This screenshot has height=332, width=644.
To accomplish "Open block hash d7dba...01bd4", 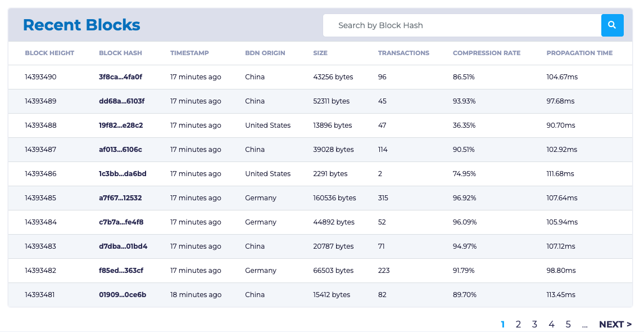I will click(123, 246).
